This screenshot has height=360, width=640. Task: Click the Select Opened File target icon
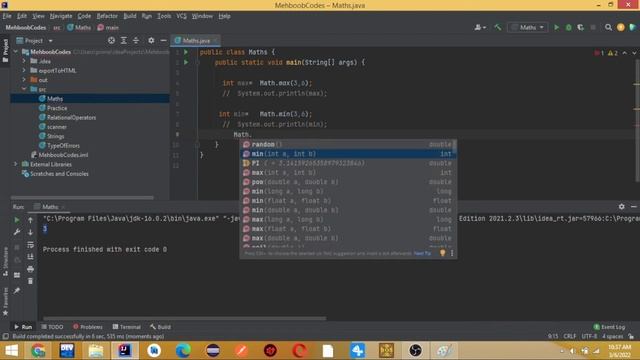point(111,40)
